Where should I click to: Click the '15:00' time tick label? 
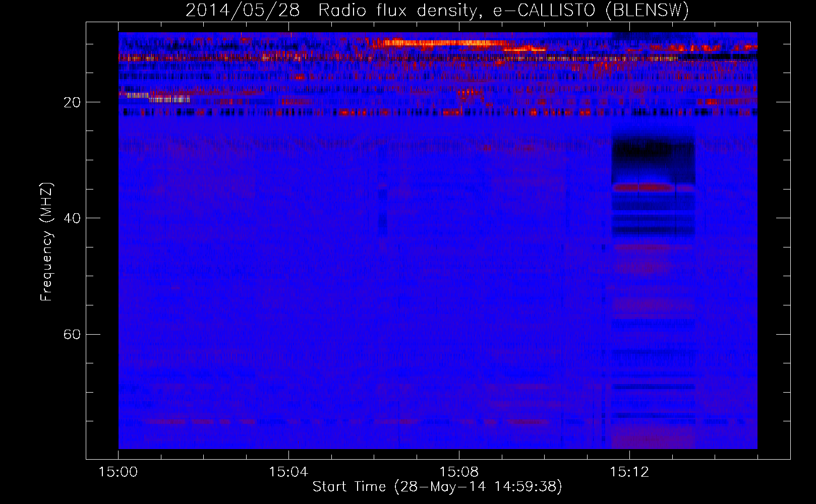coord(118,472)
